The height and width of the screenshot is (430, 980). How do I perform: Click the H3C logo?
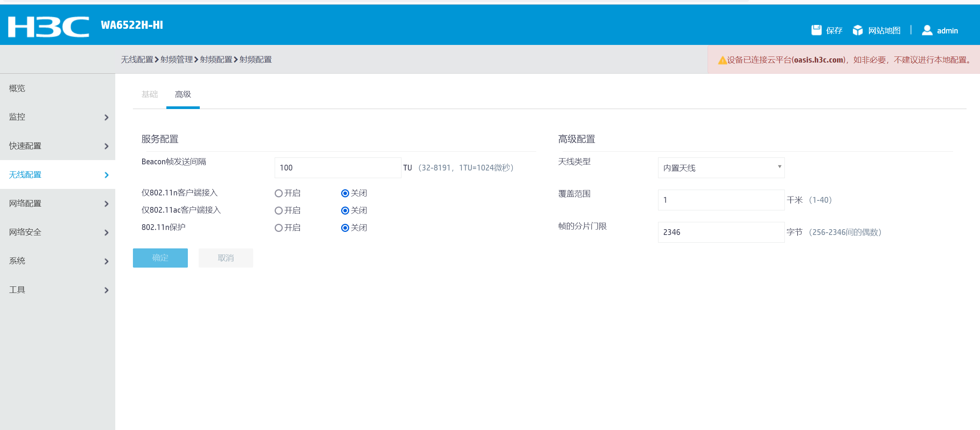click(48, 26)
